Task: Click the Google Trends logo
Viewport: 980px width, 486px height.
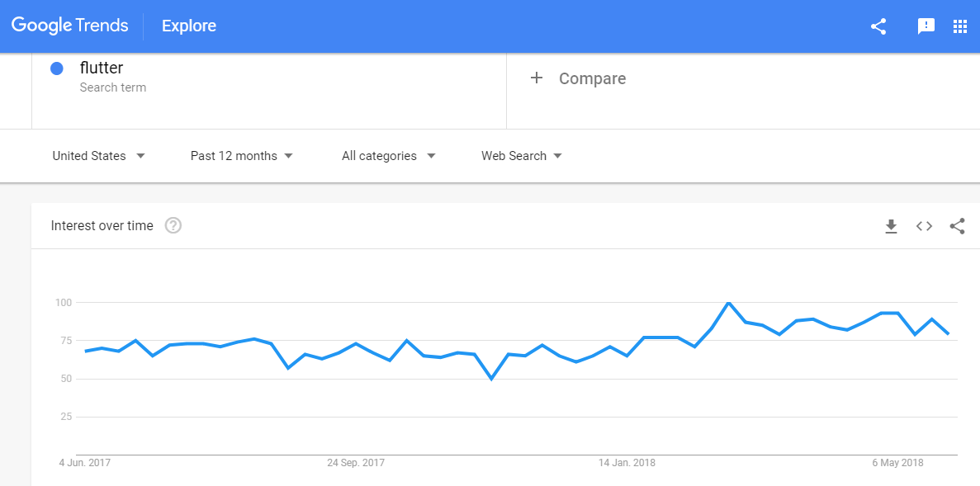Action: tap(70, 26)
